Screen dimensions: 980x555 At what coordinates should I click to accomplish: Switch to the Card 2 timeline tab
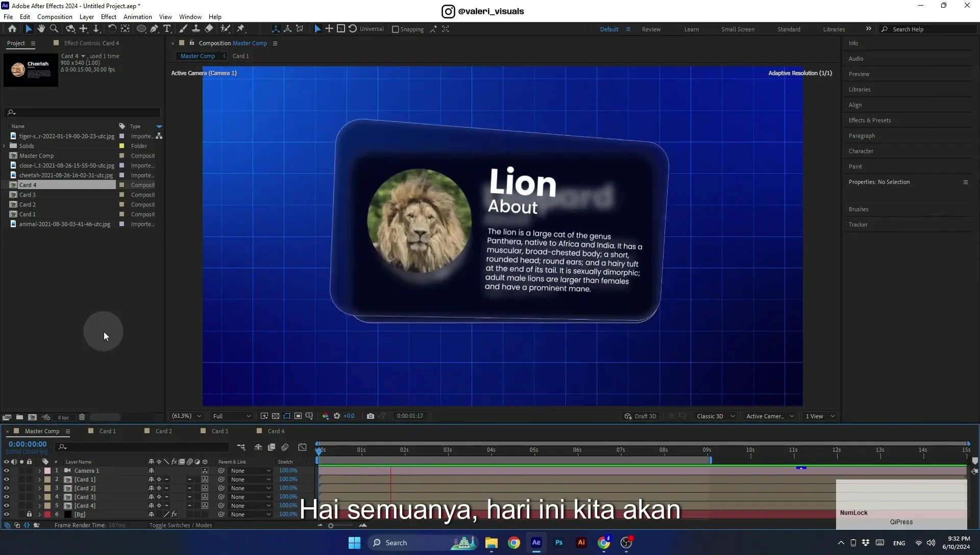click(163, 431)
